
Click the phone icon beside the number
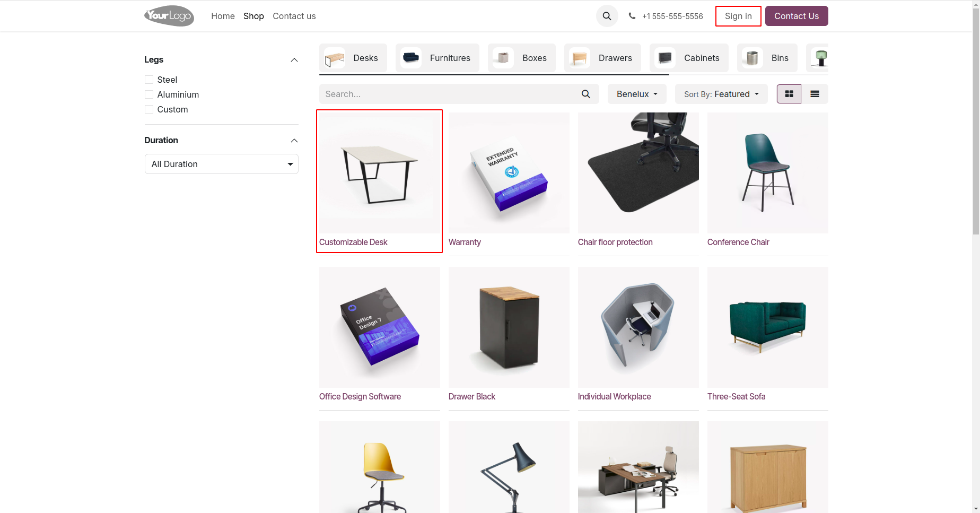point(632,16)
